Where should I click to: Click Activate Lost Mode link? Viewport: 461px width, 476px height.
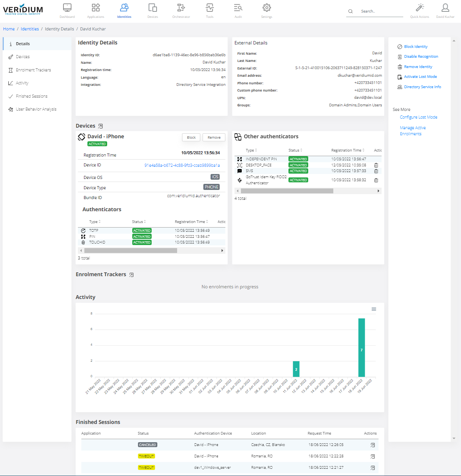point(420,77)
